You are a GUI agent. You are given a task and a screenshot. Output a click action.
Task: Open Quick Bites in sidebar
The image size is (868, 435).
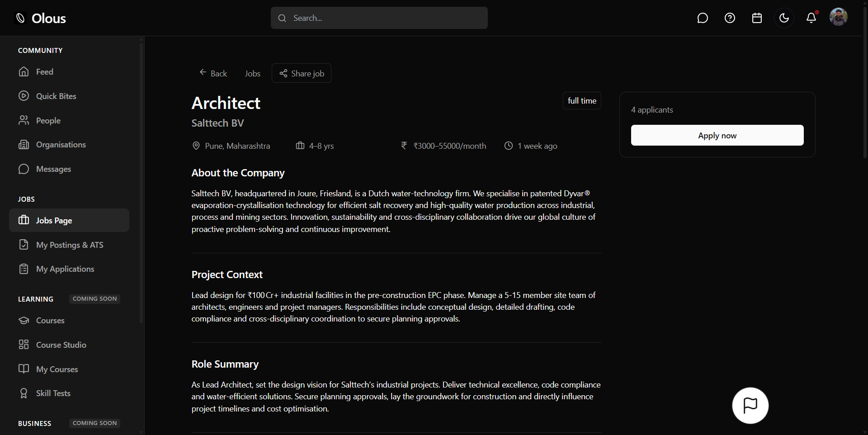coord(69,96)
